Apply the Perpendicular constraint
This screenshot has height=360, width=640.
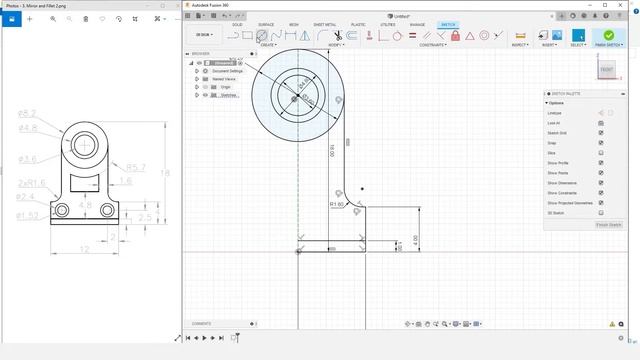coord(441,36)
